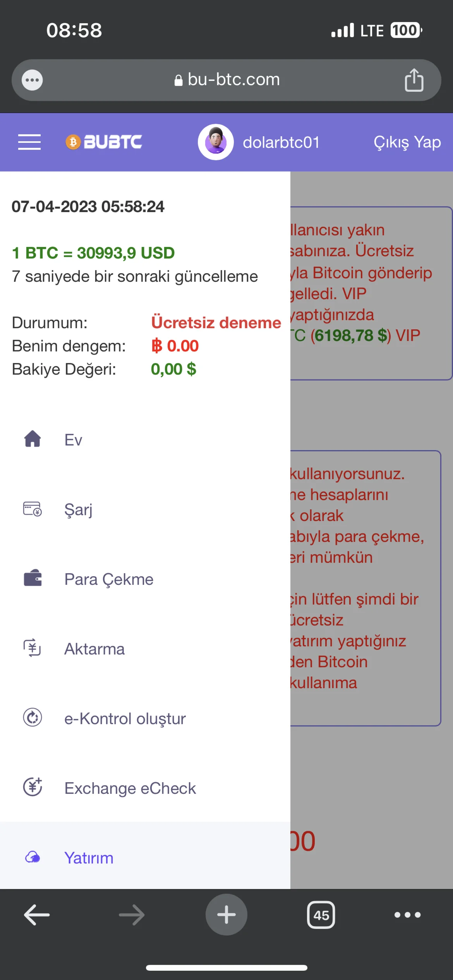Image resolution: width=453 pixels, height=980 pixels.
Task: Tap the Aktarma transfer icon
Action: (33, 648)
